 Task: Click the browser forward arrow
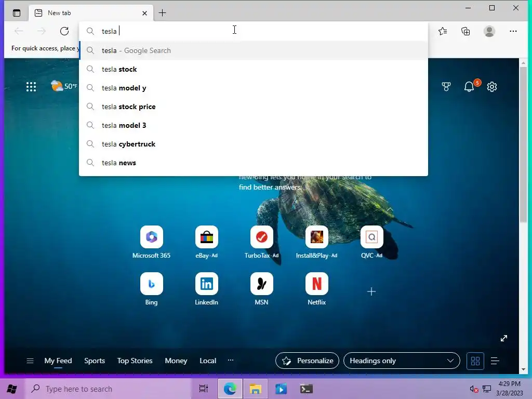[42, 31]
